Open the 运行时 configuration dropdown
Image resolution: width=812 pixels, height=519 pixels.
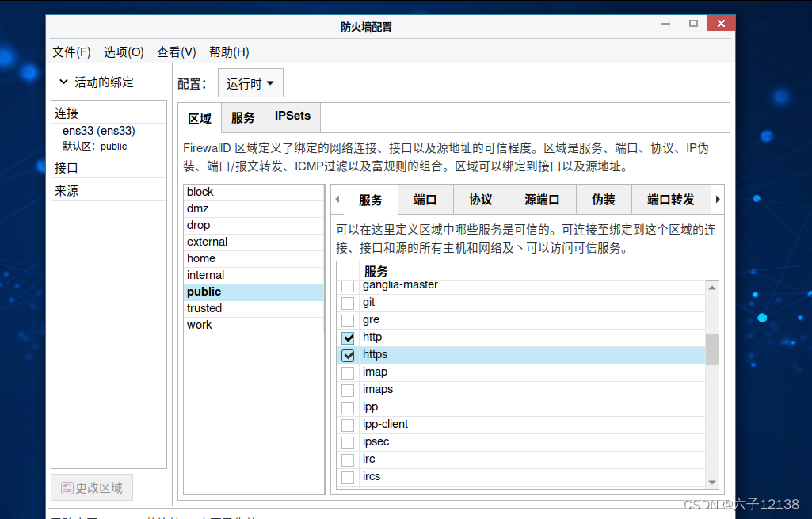250,83
